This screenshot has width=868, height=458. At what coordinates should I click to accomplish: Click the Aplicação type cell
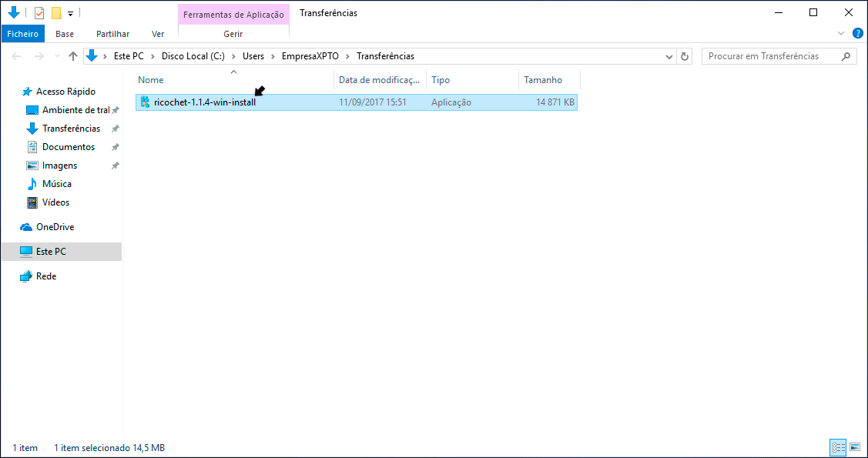[451, 102]
